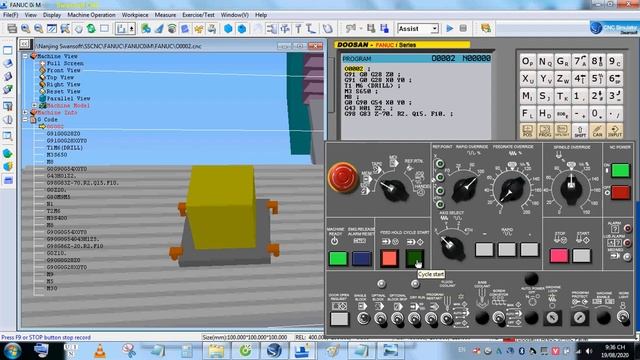Collapse the Machine View tree node

click(26, 56)
